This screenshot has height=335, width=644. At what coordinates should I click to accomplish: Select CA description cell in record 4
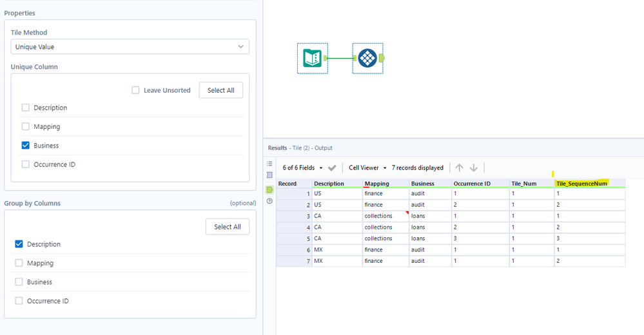(x=337, y=227)
